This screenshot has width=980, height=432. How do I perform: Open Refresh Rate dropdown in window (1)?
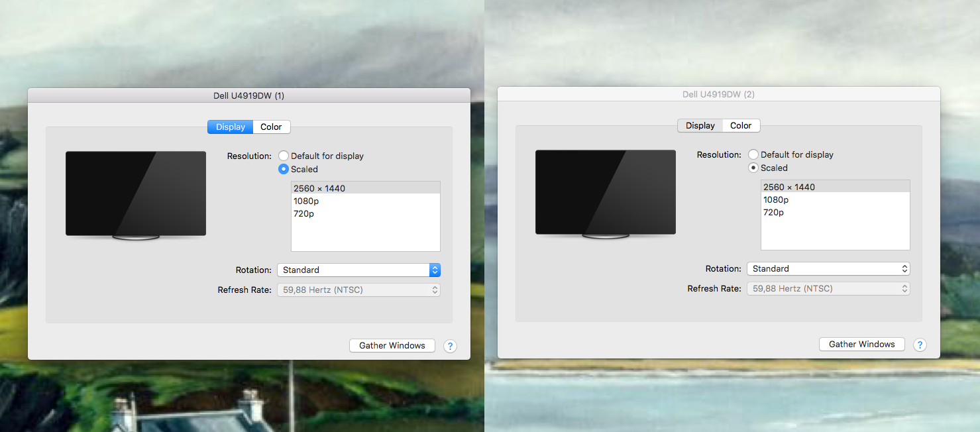358,290
